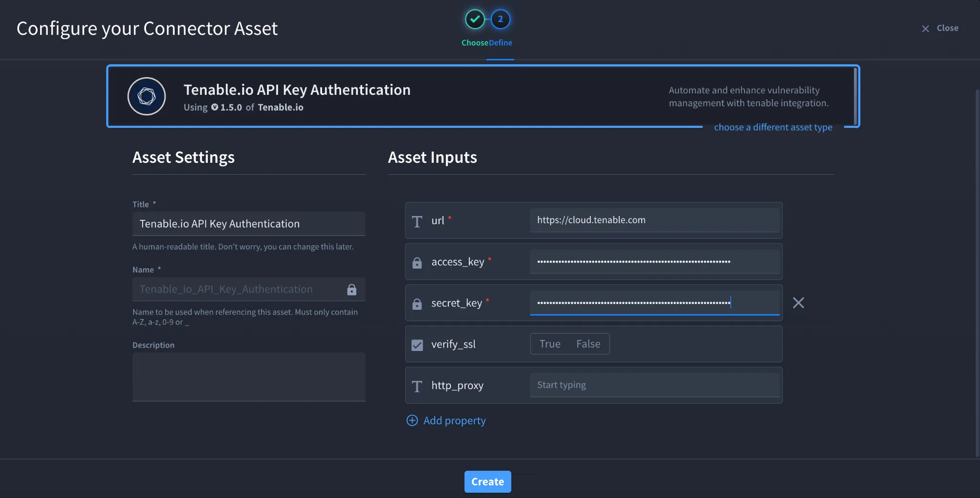Click the locked Name input field
Viewport: 980px width, 498px height.
[249, 289]
